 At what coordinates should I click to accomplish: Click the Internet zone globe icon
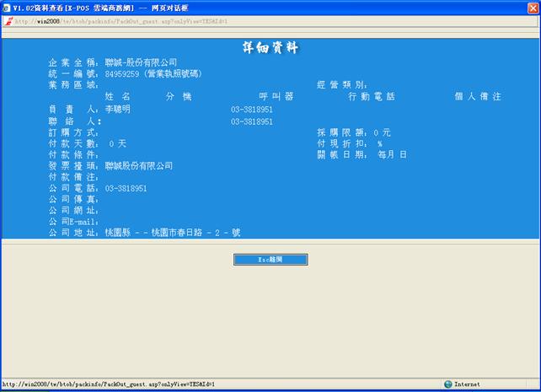(x=447, y=384)
